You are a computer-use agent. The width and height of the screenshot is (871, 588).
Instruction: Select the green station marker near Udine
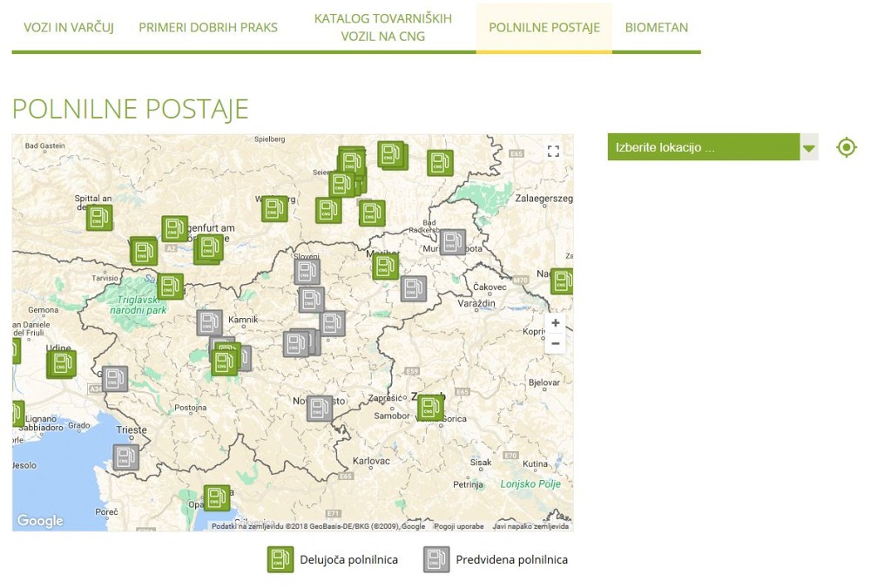click(61, 363)
